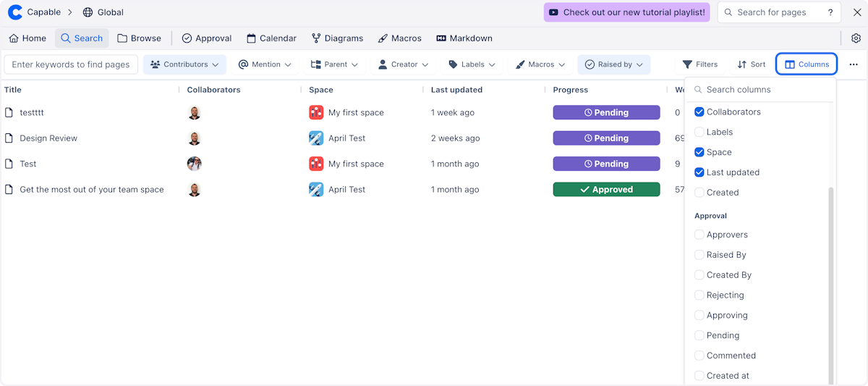Open the Diagrams tab
Image resolution: width=868 pixels, height=386 pixels.
(337, 38)
